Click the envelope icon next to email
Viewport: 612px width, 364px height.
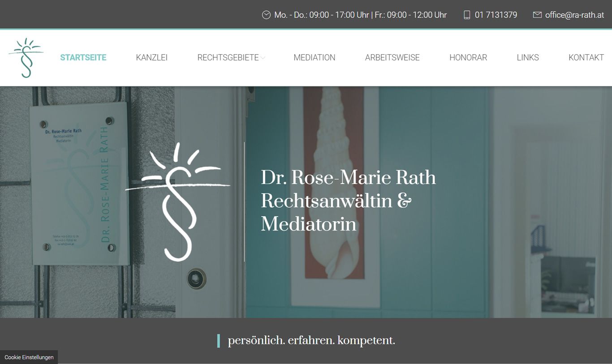pyautogui.click(x=537, y=15)
